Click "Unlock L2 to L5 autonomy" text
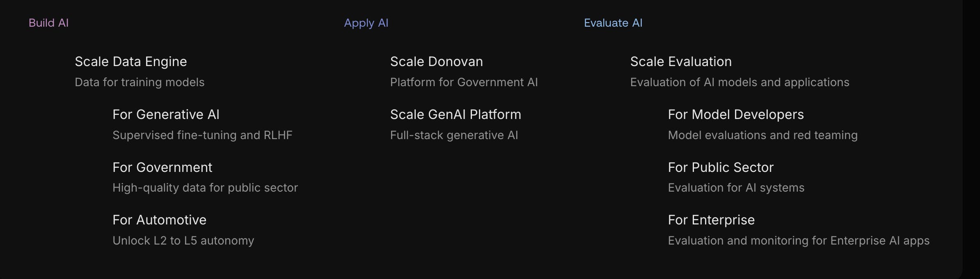Screen dimensions: 980x279 [x=183, y=241]
